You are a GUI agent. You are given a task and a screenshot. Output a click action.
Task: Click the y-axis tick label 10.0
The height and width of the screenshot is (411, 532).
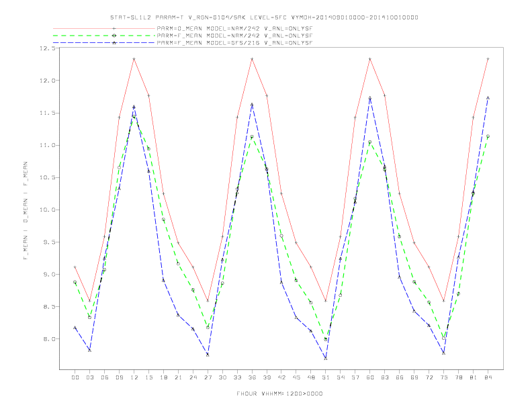(x=47, y=210)
